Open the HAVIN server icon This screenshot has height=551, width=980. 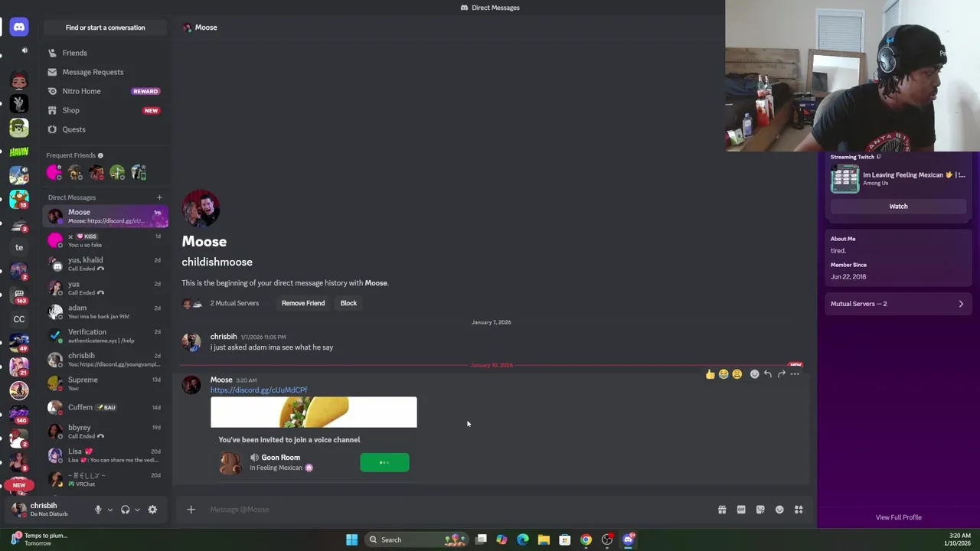coord(19,152)
